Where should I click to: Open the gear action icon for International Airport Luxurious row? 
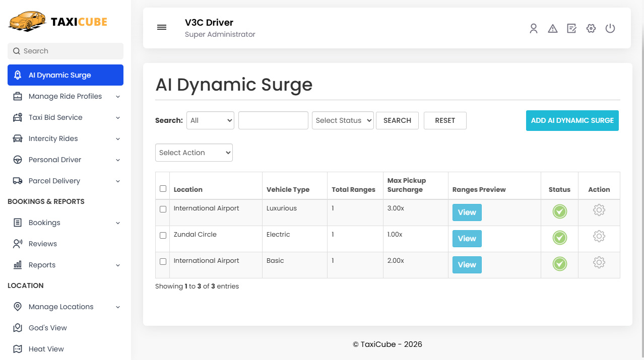click(x=599, y=210)
